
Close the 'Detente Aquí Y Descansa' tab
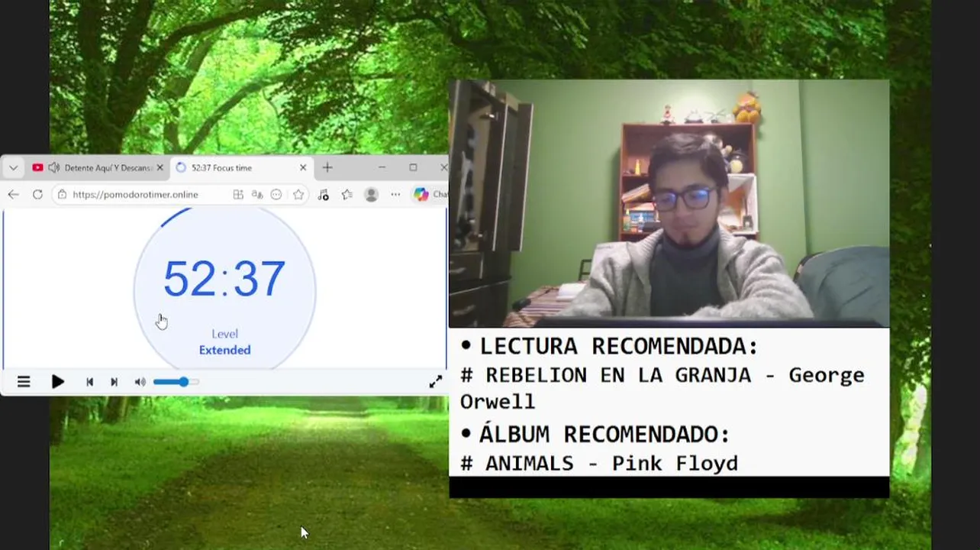pyautogui.click(x=160, y=167)
